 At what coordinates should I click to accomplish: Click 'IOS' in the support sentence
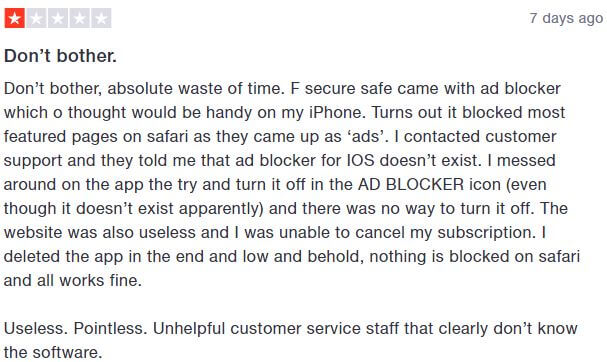(360, 161)
